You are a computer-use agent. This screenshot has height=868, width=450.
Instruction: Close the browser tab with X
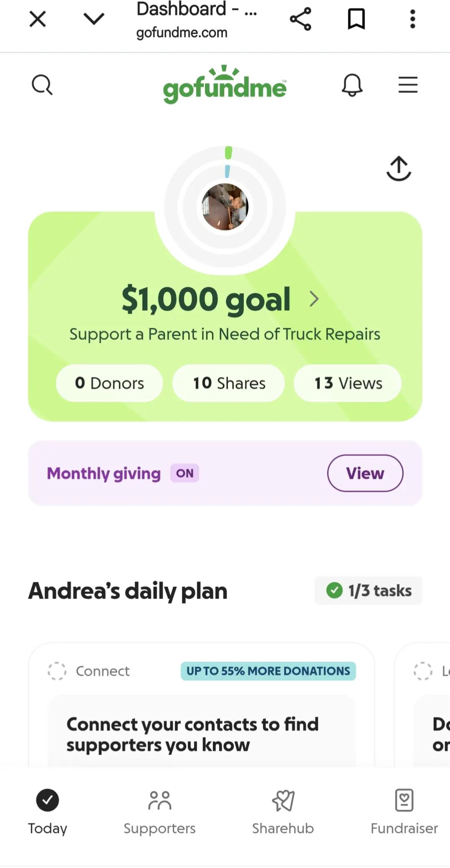pyautogui.click(x=37, y=19)
